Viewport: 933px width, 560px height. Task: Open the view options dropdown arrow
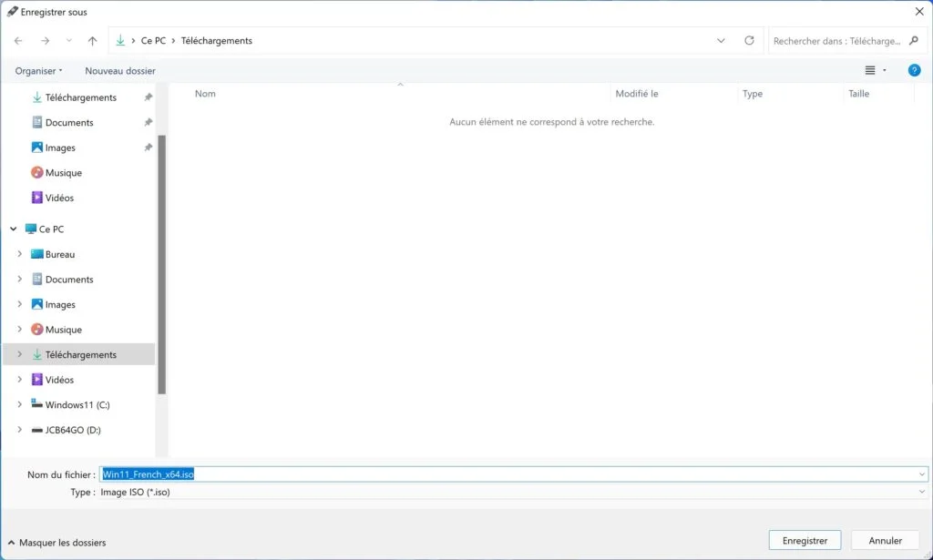884,70
